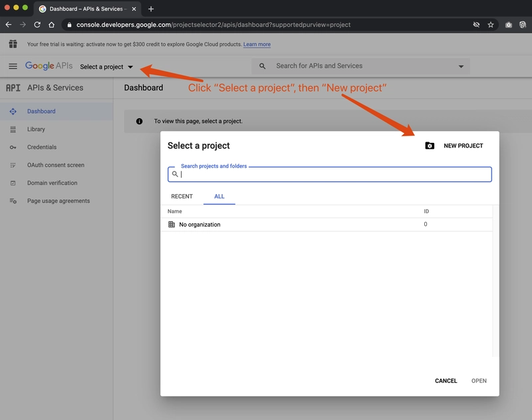Follow the Learn more link
Viewport: 532px width, 420px height.
coord(257,45)
